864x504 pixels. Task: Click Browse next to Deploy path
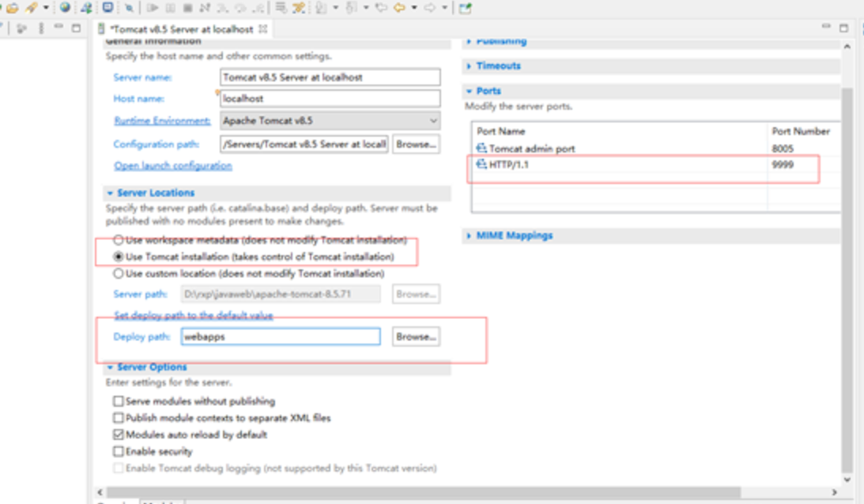click(x=416, y=337)
